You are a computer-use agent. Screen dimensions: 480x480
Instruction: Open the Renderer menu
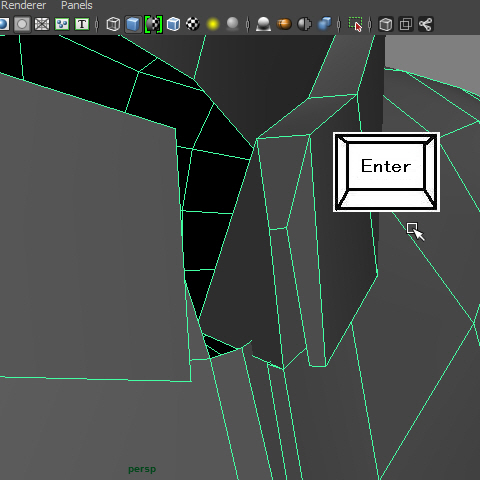[x=23, y=5]
